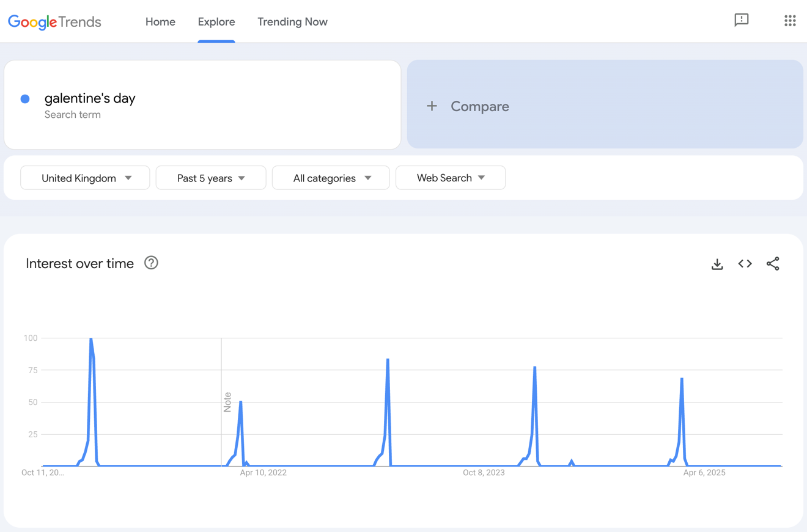Viewport: 807px width, 532px height.
Task: Open the Web Search type dropdown
Action: pyautogui.click(x=450, y=178)
